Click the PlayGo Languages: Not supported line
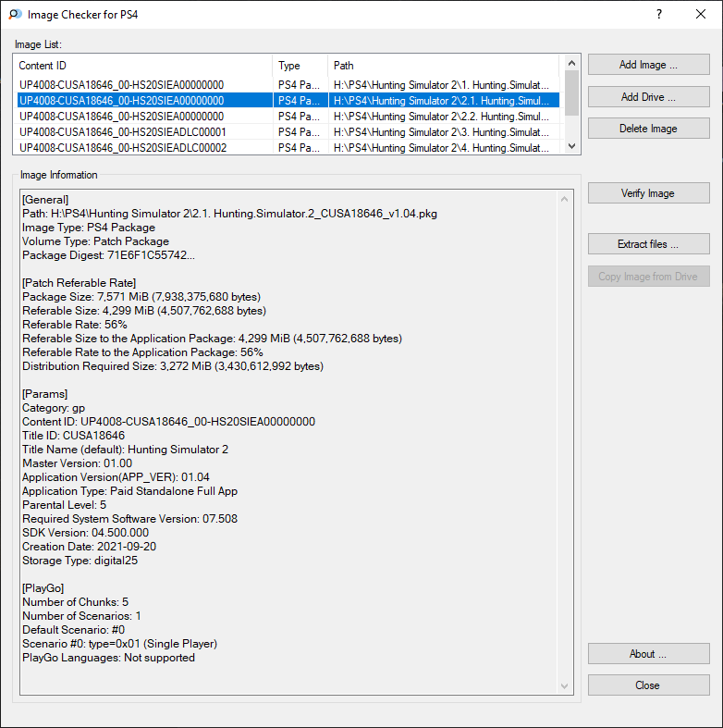 (x=108, y=658)
